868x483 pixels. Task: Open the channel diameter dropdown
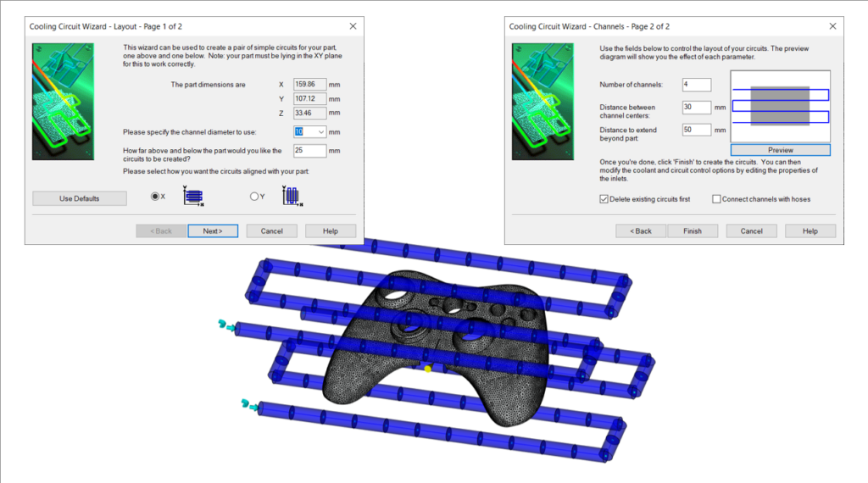click(x=320, y=131)
